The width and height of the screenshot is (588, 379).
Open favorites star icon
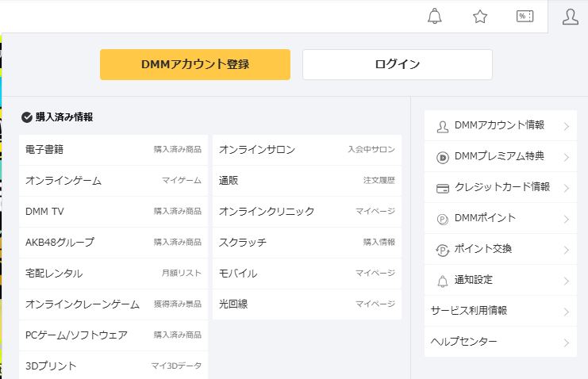(480, 17)
